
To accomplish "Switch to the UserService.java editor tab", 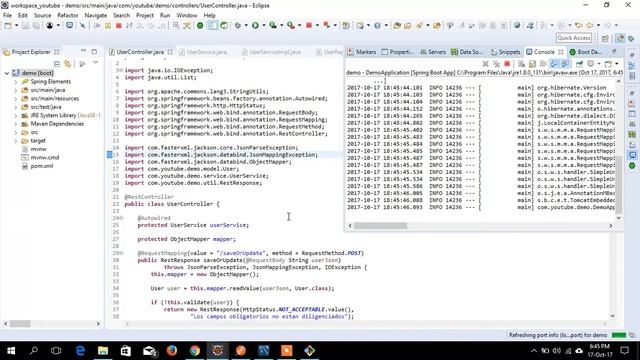I will pyautogui.click(x=207, y=52).
